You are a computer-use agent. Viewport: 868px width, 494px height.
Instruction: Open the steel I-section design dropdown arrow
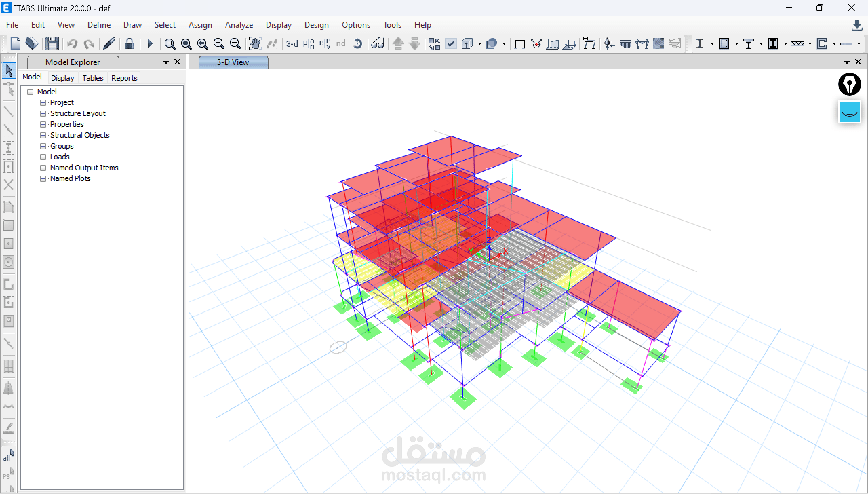[712, 44]
